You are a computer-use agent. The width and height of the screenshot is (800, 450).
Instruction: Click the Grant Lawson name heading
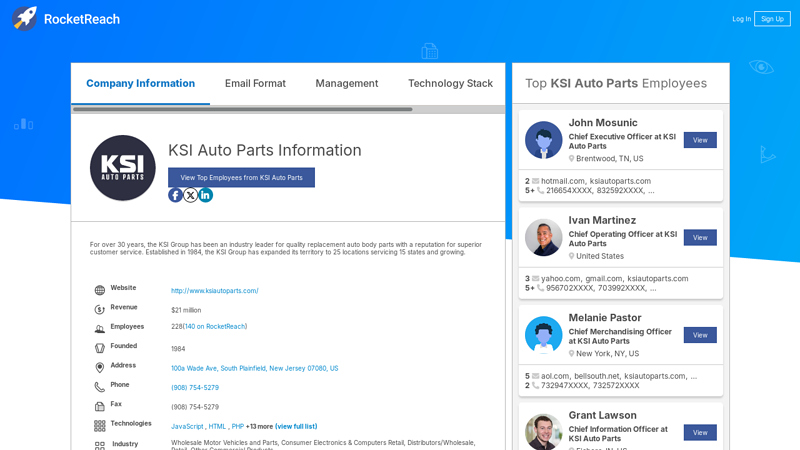[x=603, y=415]
